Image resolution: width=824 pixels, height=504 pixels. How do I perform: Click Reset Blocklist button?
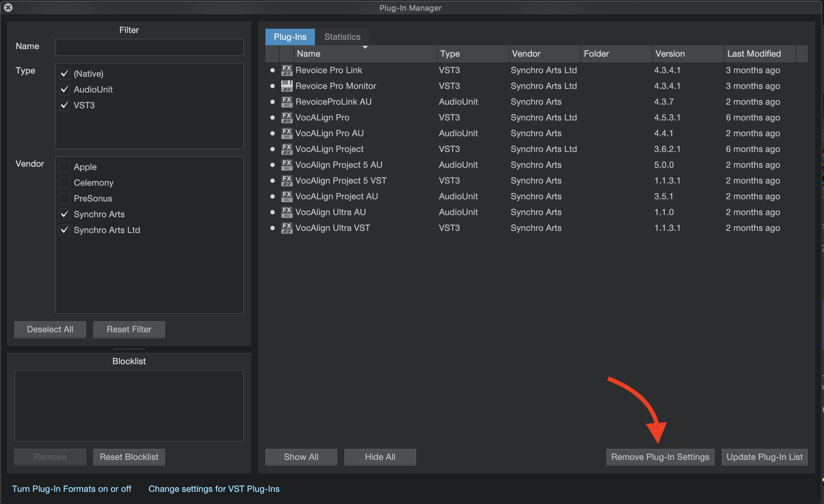click(x=129, y=457)
